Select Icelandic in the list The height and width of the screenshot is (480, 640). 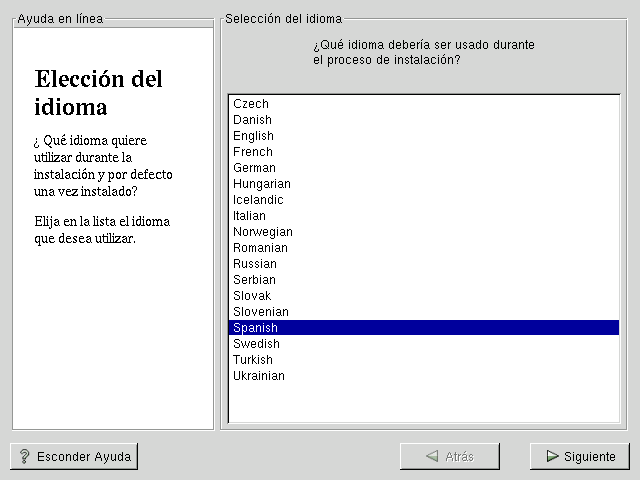click(258, 200)
